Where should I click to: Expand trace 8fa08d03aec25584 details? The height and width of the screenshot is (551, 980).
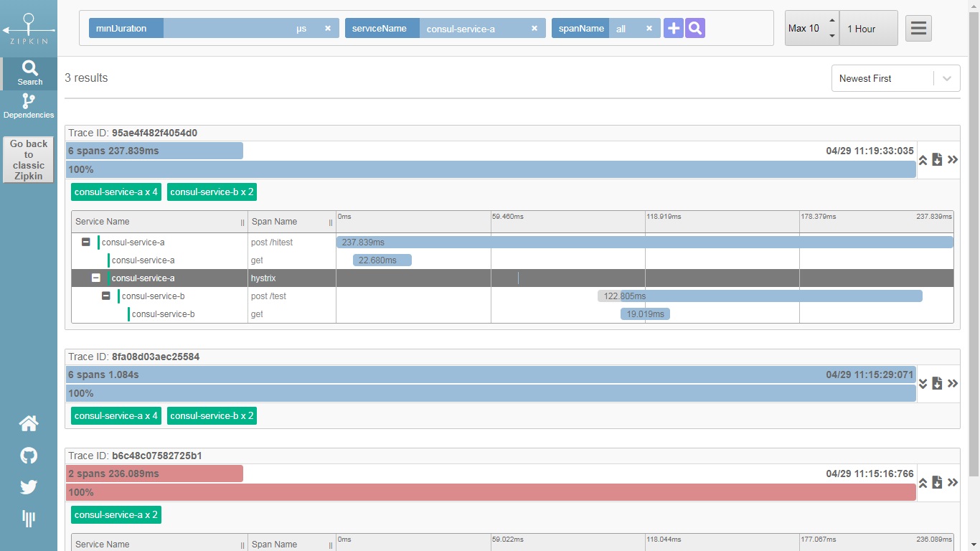[923, 384]
